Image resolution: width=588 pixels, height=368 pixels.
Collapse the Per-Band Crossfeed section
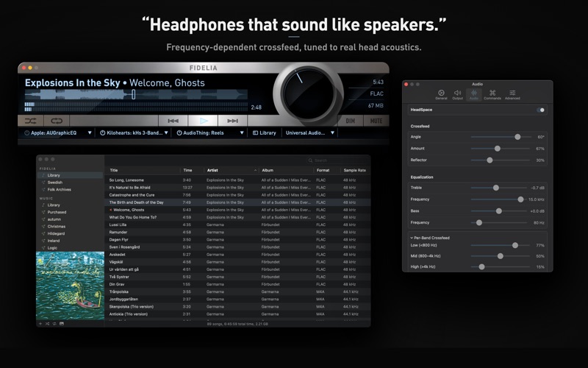coord(412,238)
